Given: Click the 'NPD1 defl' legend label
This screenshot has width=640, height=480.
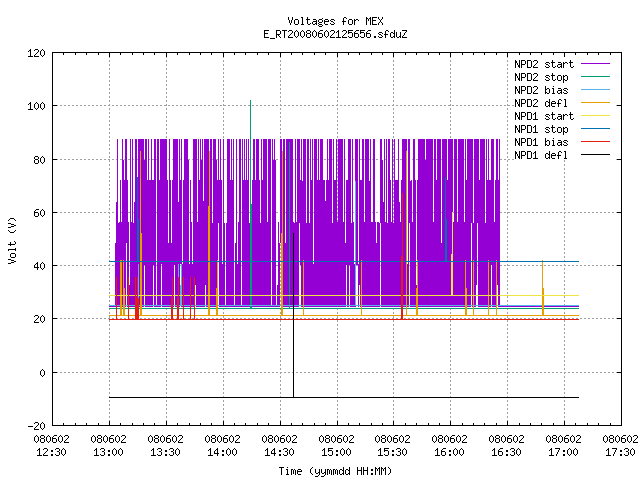Looking at the screenshot, I should pos(541,156).
